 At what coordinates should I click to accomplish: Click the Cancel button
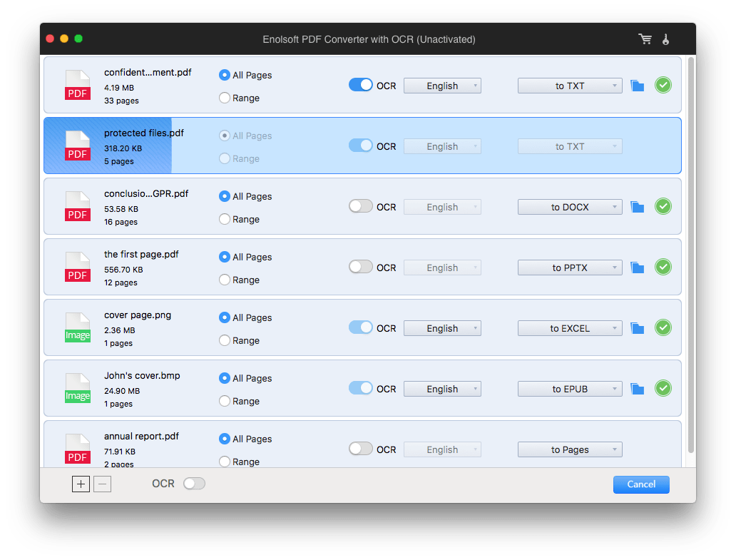641,484
